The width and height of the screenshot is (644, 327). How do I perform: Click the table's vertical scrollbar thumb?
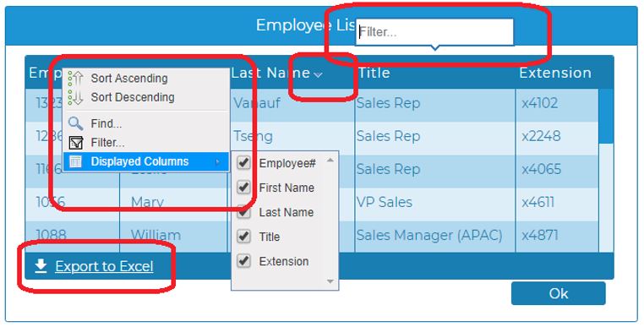pos(606,116)
